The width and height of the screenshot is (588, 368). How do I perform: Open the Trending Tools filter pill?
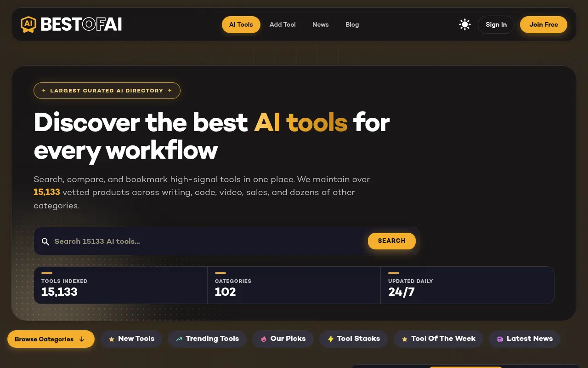coord(208,339)
